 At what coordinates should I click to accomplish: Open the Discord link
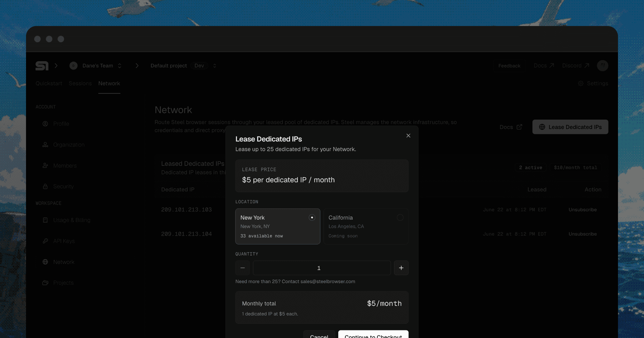(576, 66)
